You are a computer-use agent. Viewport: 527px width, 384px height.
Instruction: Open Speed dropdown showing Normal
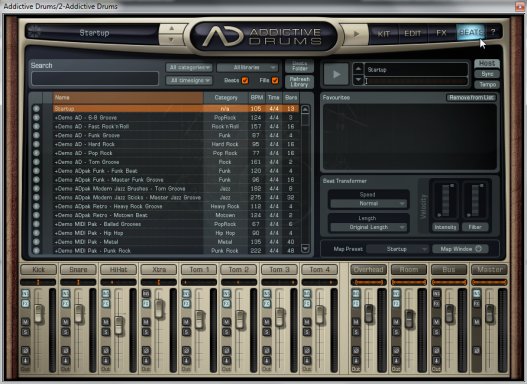point(368,204)
